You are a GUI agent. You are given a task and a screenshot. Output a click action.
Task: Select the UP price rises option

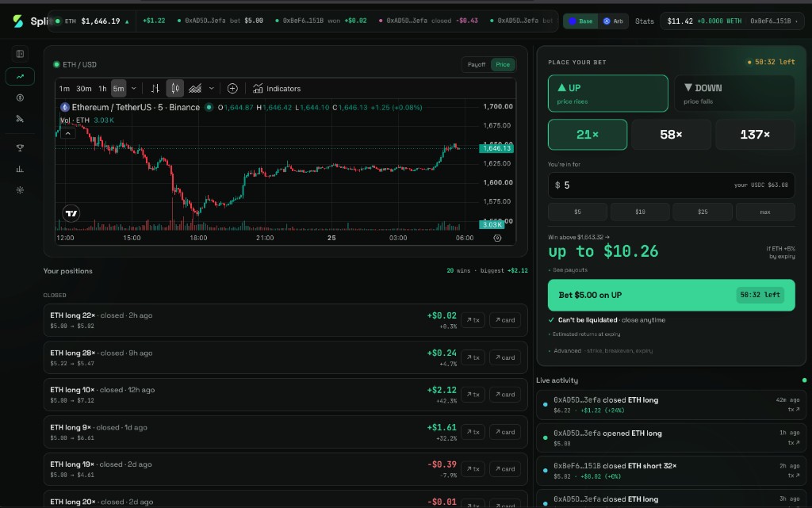click(608, 94)
